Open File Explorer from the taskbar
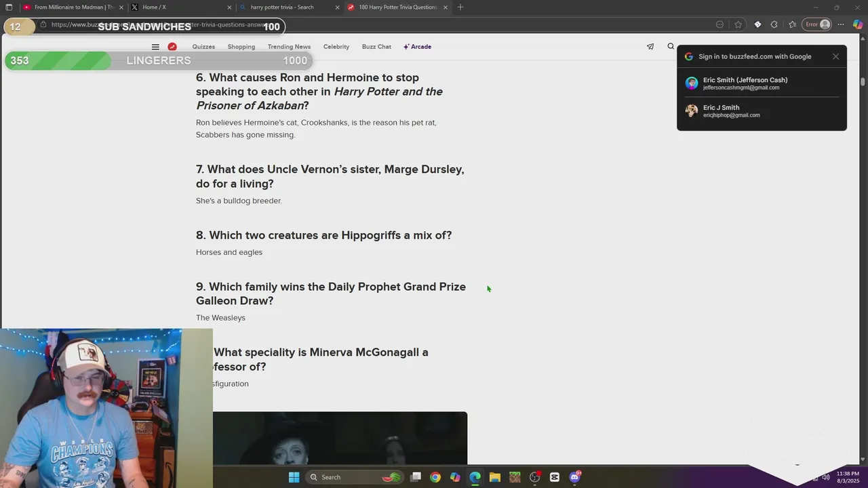 click(x=495, y=477)
